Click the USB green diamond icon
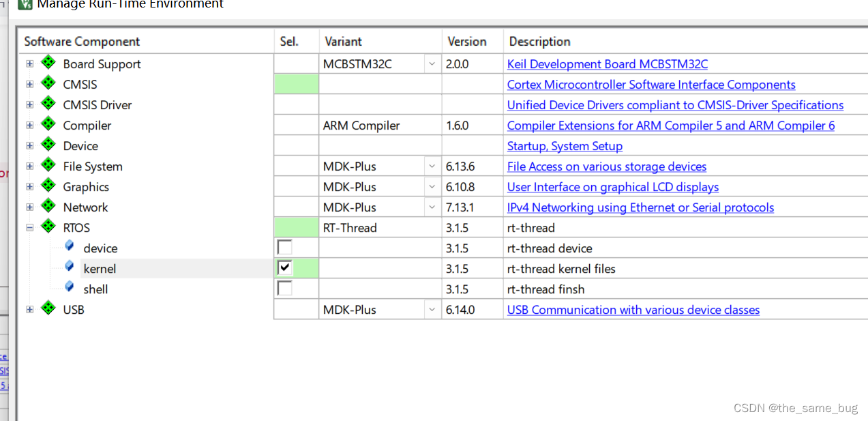The height and width of the screenshot is (421, 868). [x=48, y=308]
